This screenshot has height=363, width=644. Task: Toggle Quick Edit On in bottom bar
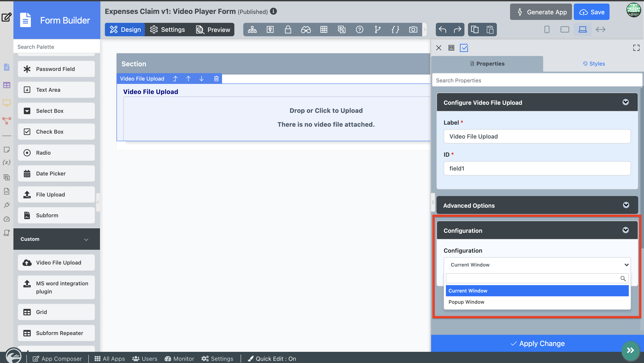pos(271,359)
